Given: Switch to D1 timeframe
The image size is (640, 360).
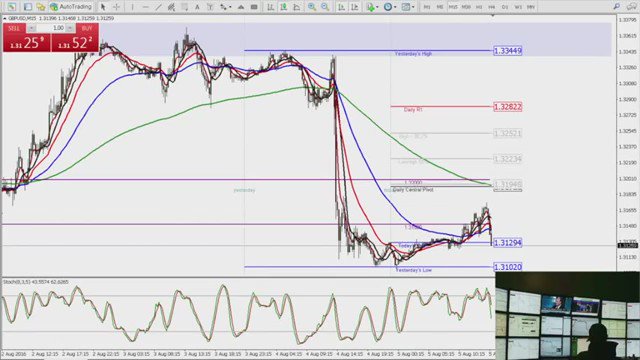Looking at the screenshot, I should pos(505,7).
